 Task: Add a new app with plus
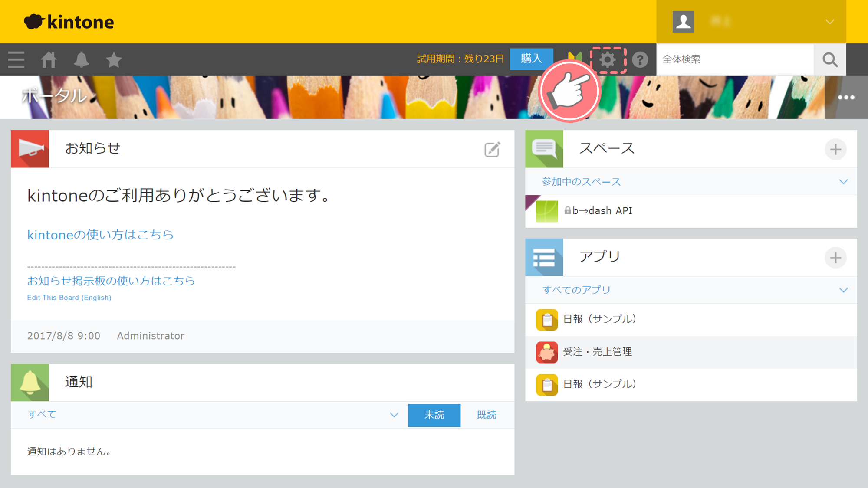[x=835, y=258]
